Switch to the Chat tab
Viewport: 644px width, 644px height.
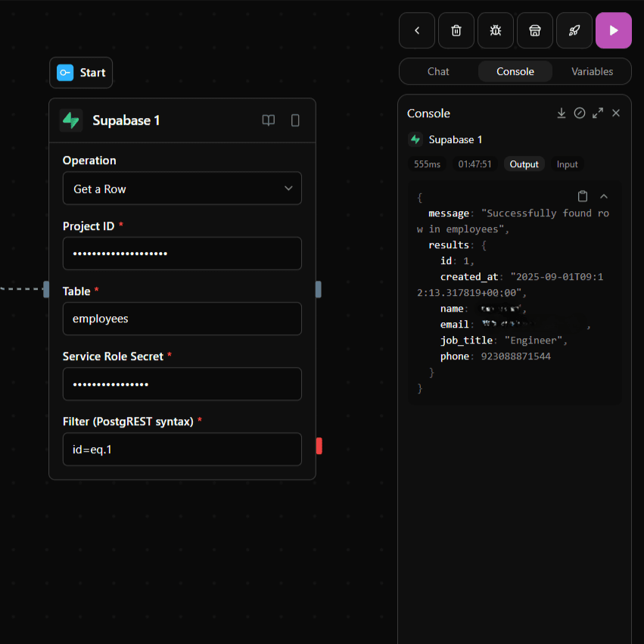click(x=438, y=71)
